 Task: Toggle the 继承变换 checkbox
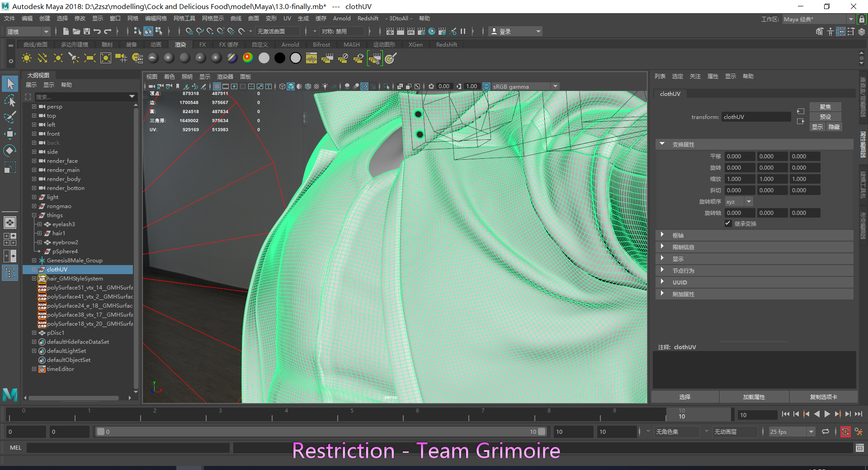tap(728, 223)
